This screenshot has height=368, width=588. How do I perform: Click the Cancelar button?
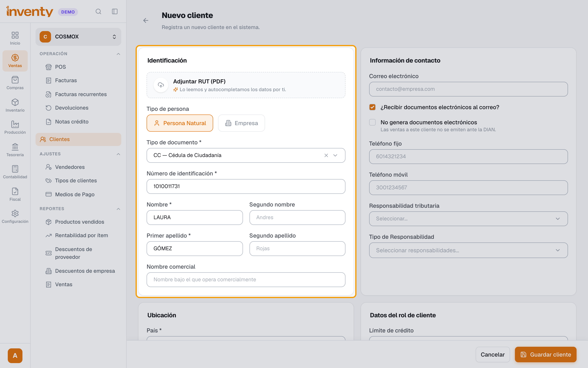492,355
